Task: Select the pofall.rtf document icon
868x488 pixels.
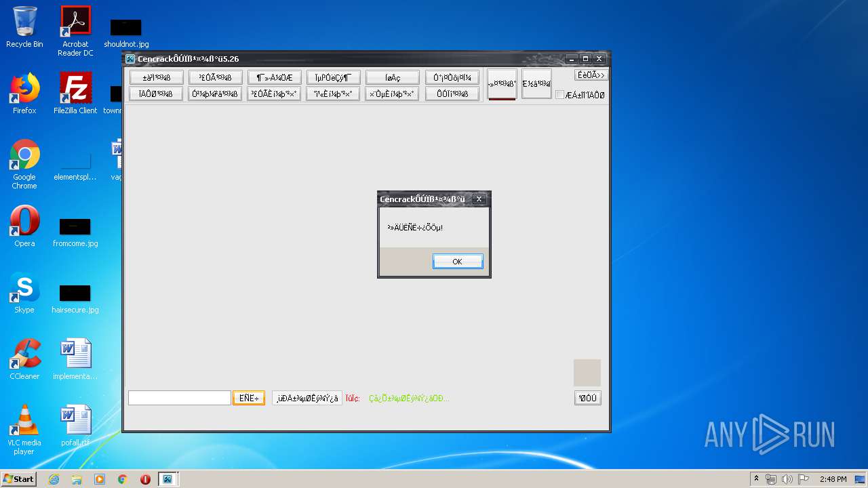Action: tap(75, 426)
